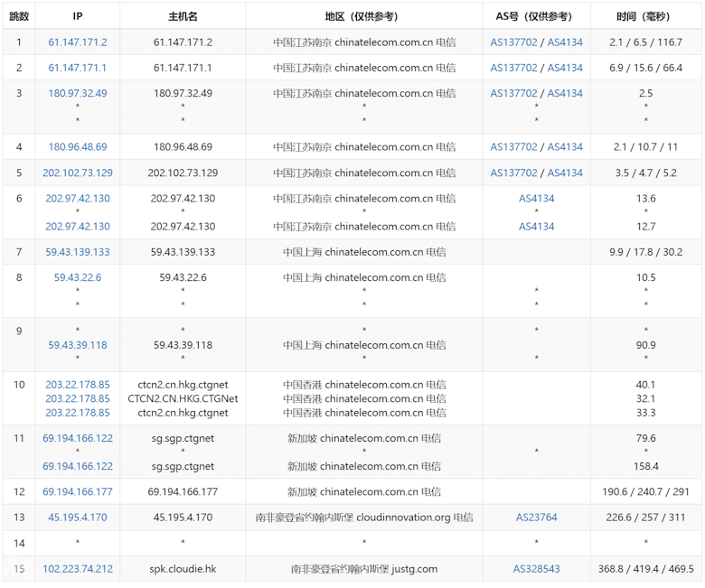705x588 pixels.
Task: Click the blue 180.97.32.49 IP link
Action: click(x=78, y=93)
